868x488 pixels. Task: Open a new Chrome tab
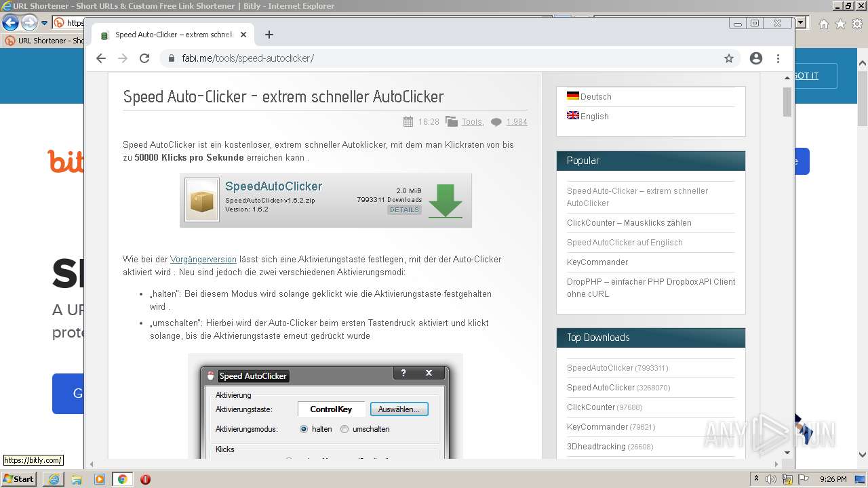coord(269,35)
